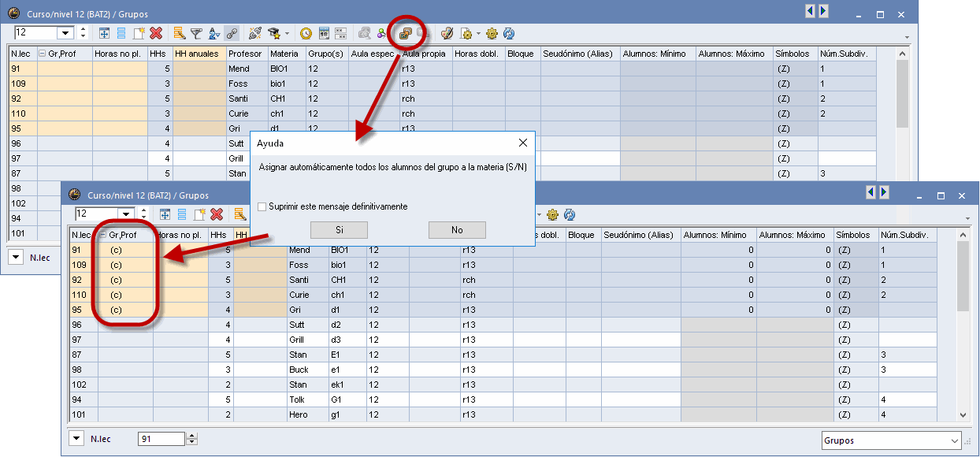
Task: Click the calendar icon in back window toolbar
Action: click(324, 33)
